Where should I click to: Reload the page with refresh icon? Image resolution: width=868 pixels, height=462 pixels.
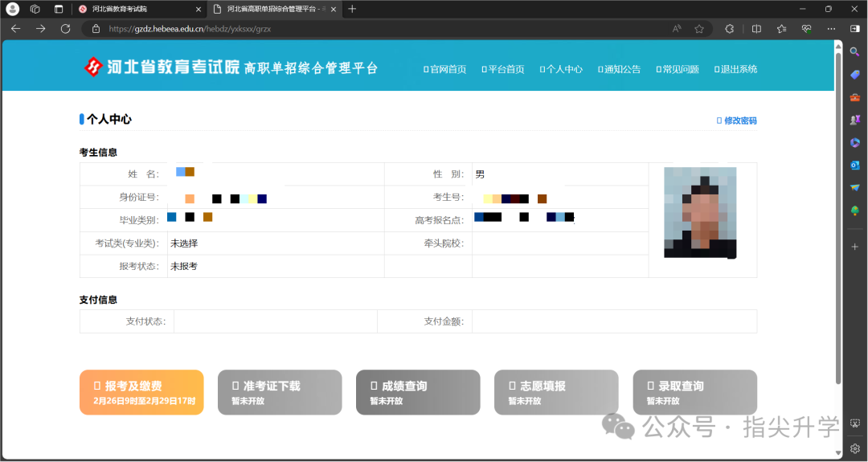click(x=65, y=29)
